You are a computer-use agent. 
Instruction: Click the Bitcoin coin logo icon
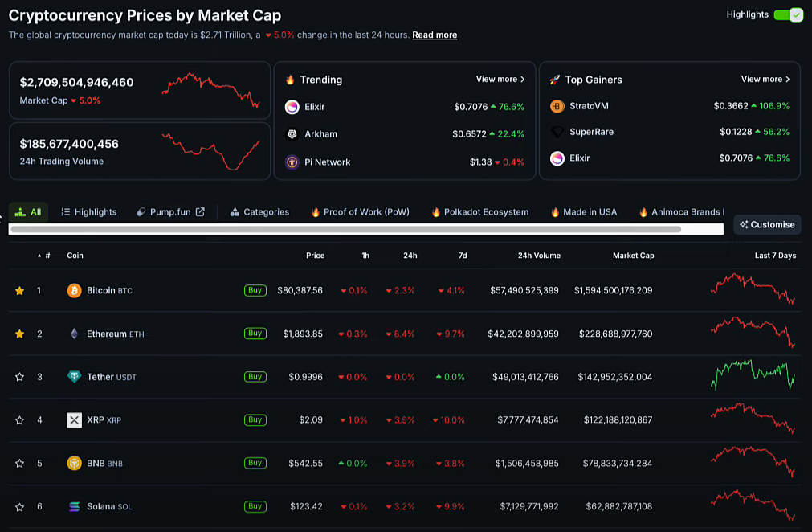pos(74,290)
